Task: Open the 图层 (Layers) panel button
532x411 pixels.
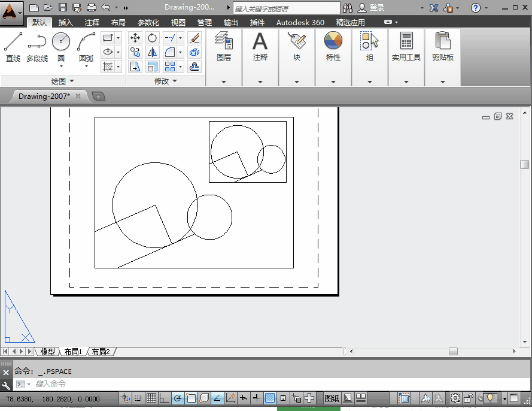Action: 224,47
